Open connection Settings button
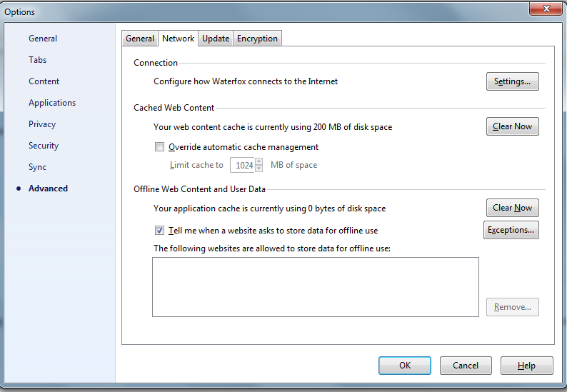 pos(512,81)
